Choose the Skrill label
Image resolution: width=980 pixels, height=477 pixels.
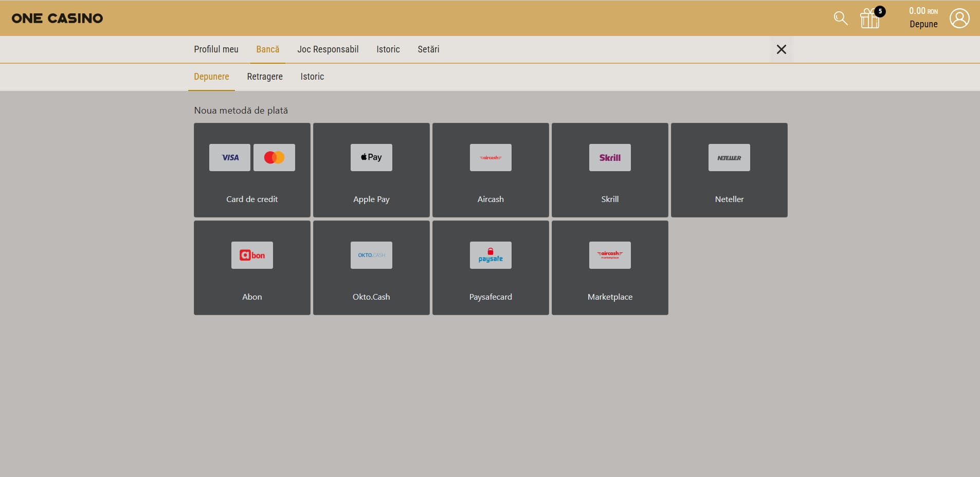coord(610,199)
